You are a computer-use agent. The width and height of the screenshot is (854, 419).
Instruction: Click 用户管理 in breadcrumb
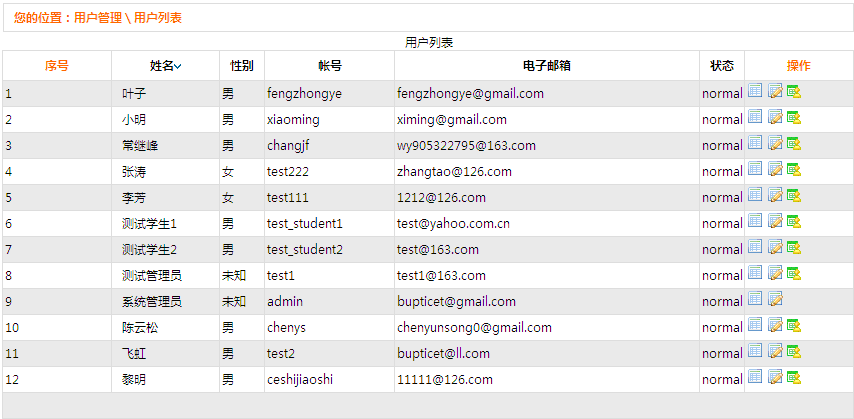tap(98, 18)
